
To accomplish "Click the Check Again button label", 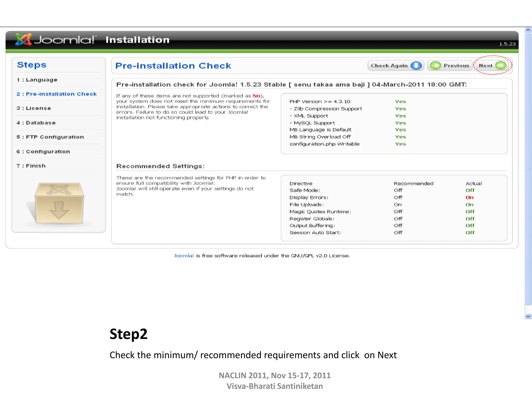I will [389, 66].
